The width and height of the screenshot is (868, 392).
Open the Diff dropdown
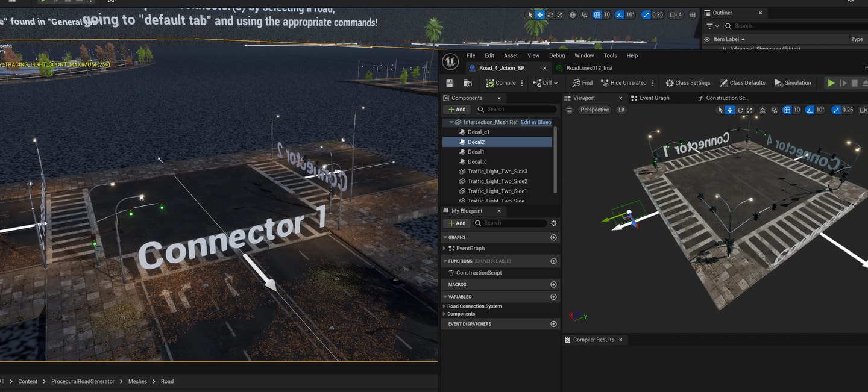coord(546,83)
